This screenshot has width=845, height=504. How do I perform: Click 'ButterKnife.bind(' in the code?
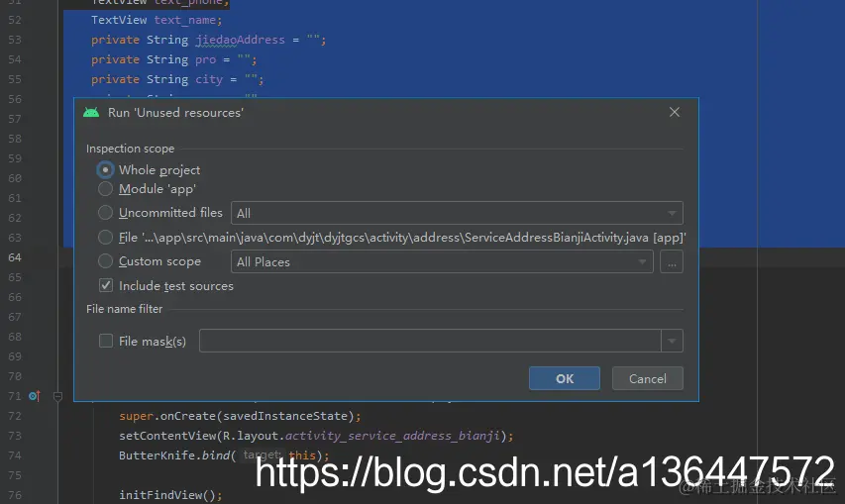click(x=177, y=455)
